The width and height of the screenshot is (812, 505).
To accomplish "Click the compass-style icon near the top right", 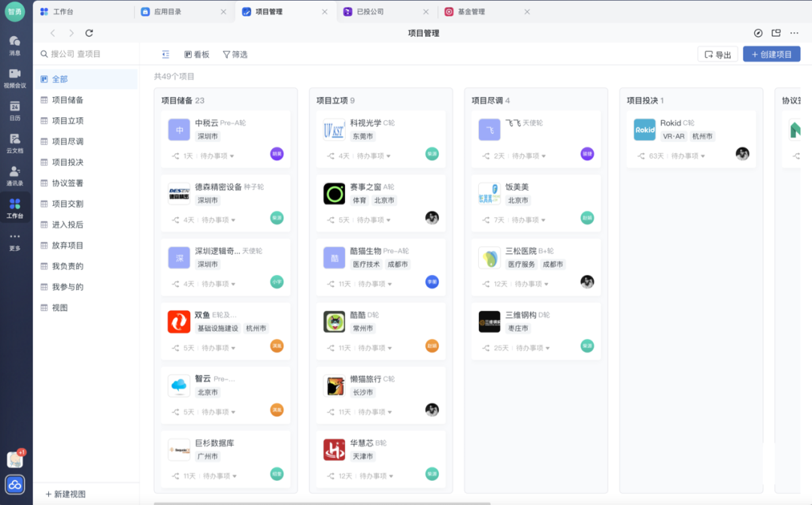I will tap(756, 33).
